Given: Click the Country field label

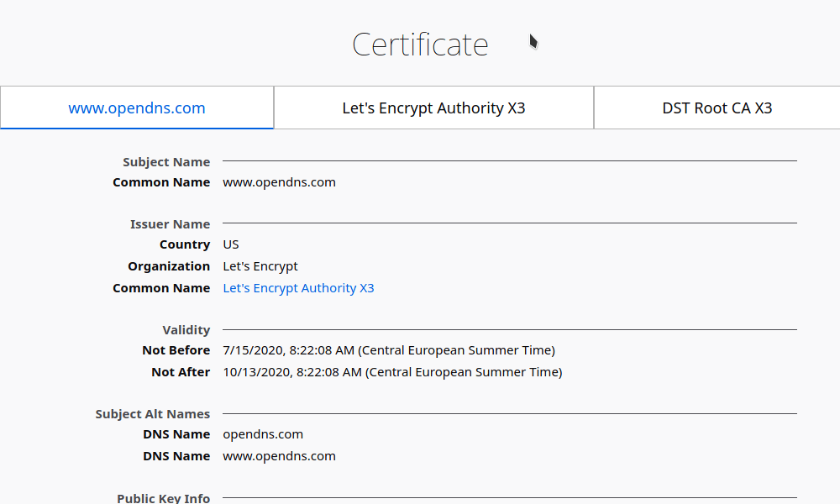Looking at the screenshot, I should [185, 244].
